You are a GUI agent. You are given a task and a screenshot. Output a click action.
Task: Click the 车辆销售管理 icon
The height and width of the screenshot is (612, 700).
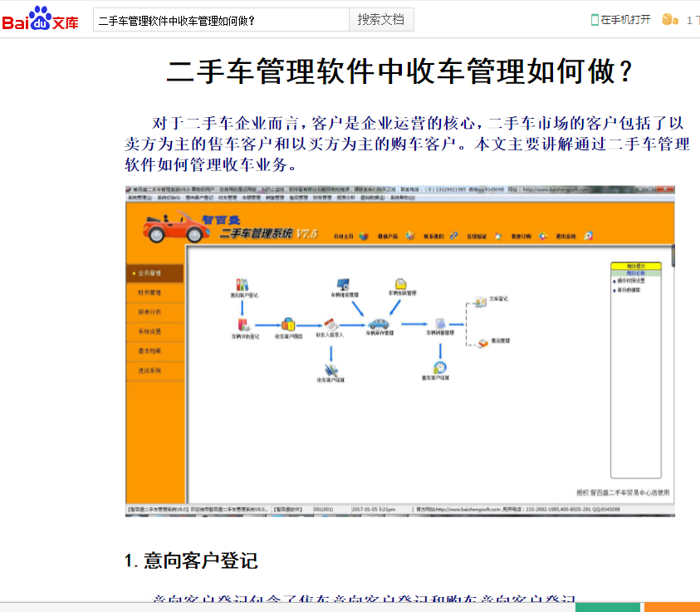tap(439, 323)
